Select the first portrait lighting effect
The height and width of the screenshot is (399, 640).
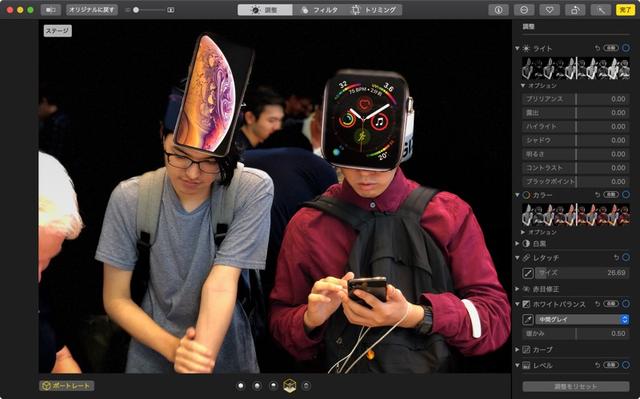click(x=240, y=386)
